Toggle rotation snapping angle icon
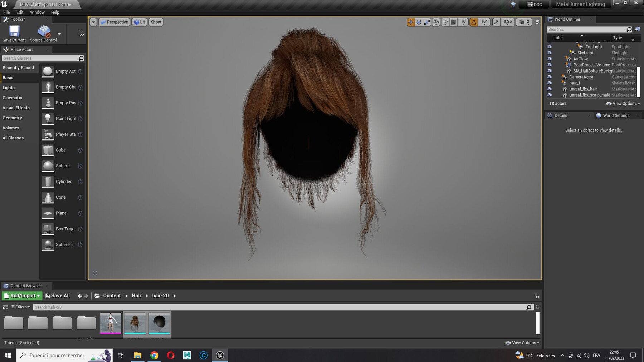This screenshot has height=362, width=644. click(x=474, y=22)
